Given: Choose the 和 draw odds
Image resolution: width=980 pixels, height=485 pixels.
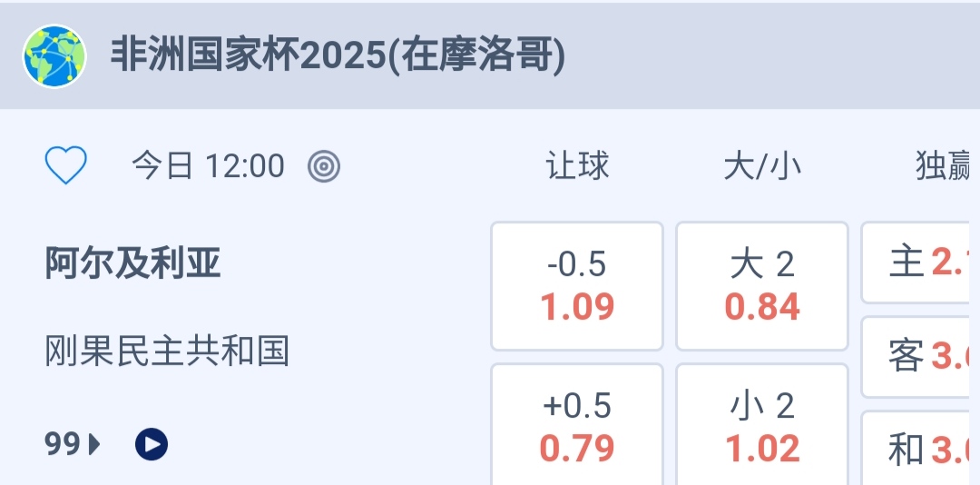Looking at the screenshot, I should pos(918,449).
